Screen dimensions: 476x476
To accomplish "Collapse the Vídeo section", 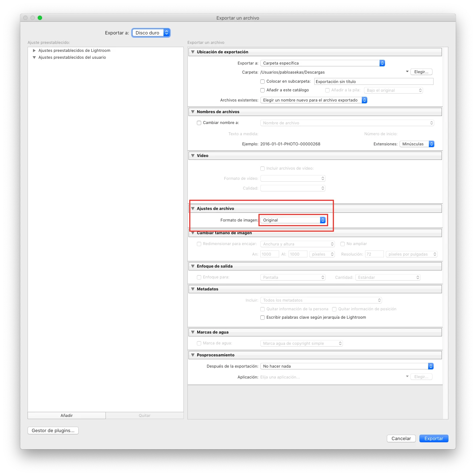I will [x=193, y=156].
